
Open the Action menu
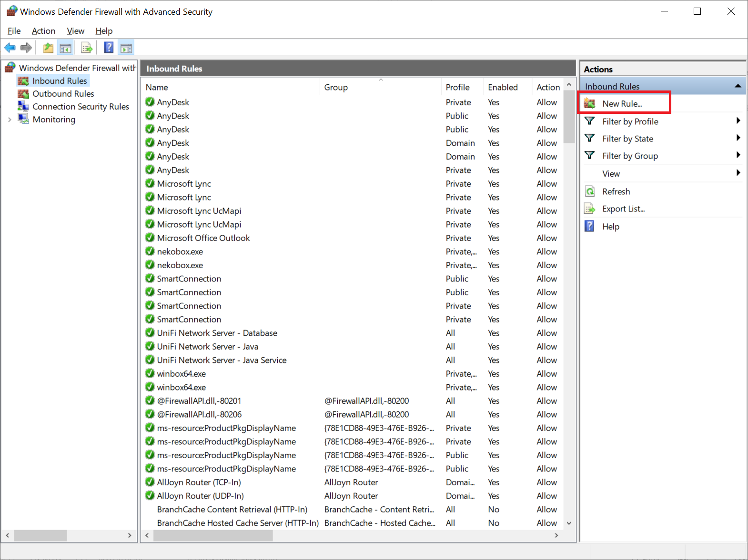(43, 31)
